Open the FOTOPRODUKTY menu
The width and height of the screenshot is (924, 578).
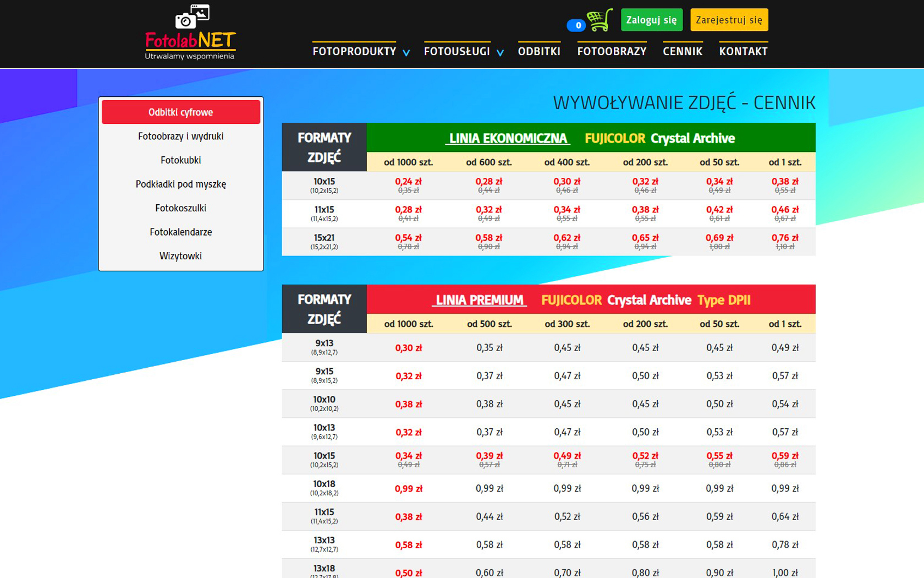point(354,51)
